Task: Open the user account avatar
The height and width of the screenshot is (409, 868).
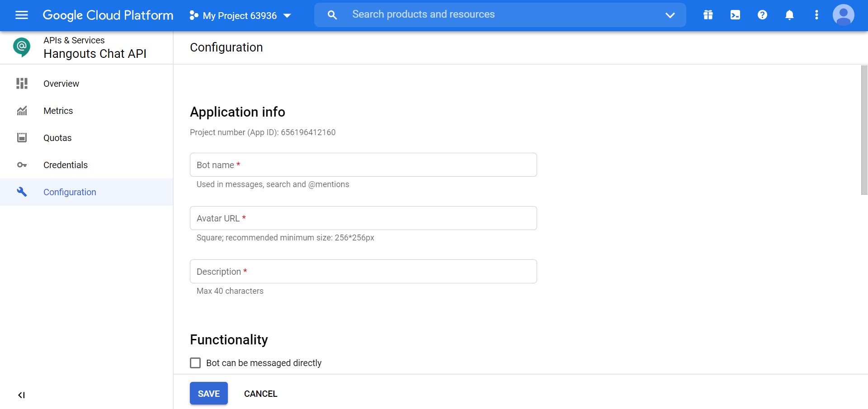Action: (844, 15)
